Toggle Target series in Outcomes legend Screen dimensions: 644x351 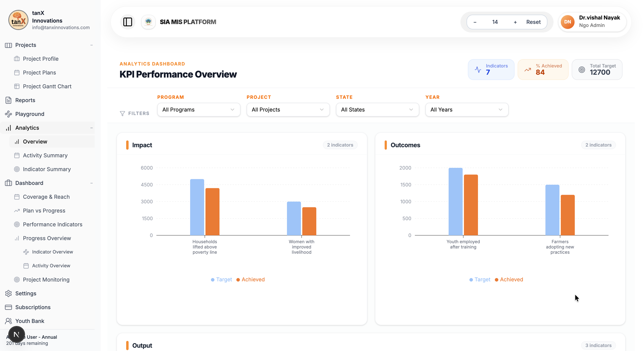pyautogui.click(x=480, y=280)
